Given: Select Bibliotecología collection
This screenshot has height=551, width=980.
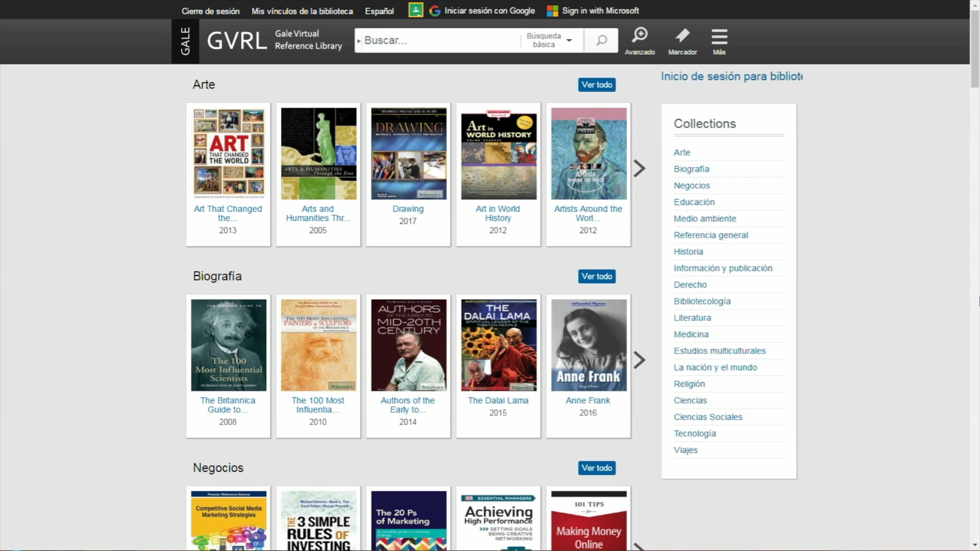Looking at the screenshot, I should [702, 301].
